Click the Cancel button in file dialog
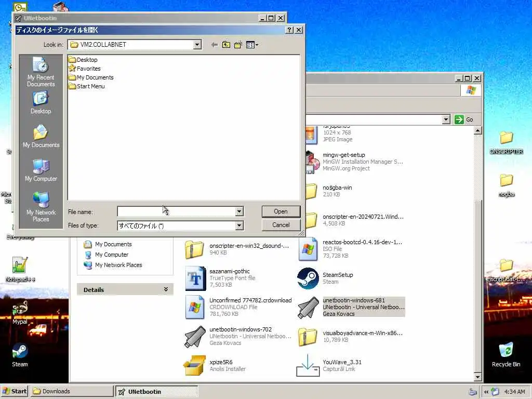The width and height of the screenshot is (532, 399). coord(281,225)
